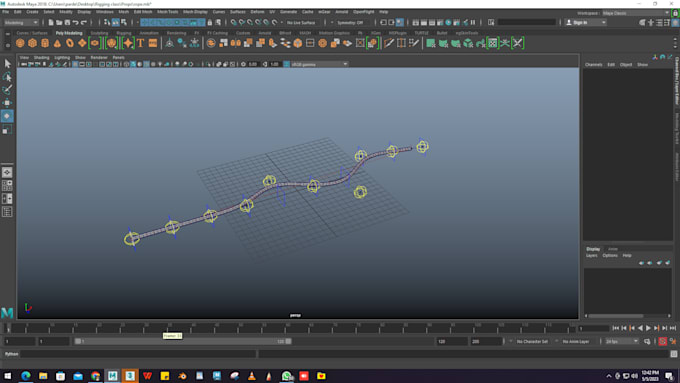The image size is (680, 383).
Task: Open the Mesh Tools menu
Action: coord(167,12)
